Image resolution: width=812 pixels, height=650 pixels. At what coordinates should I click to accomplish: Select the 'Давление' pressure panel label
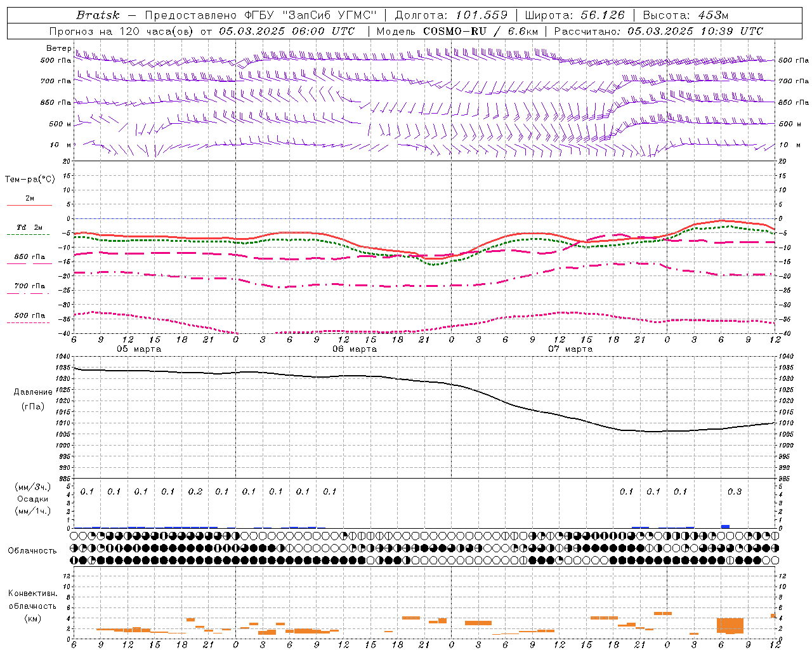pyautogui.click(x=32, y=392)
